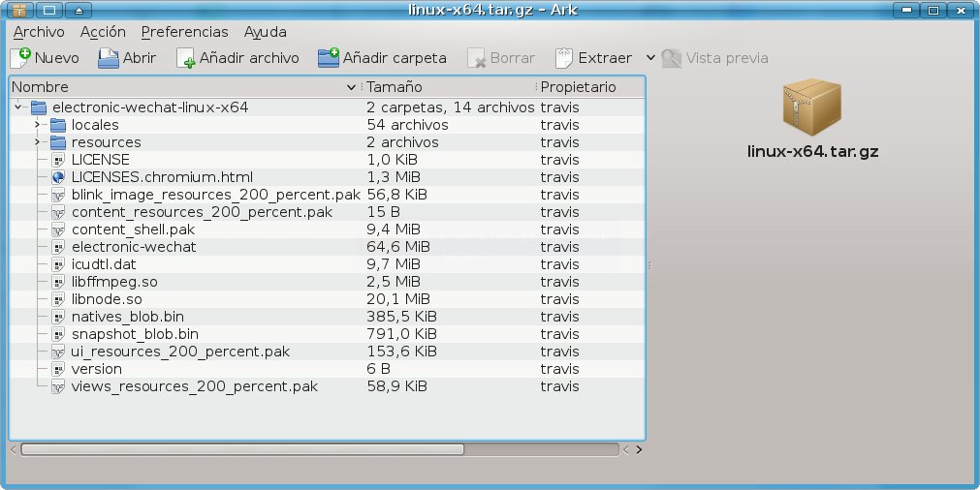Click the Extraer toolbar button
This screenshot has height=490, width=980.
pyautogui.click(x=594, y=58)
